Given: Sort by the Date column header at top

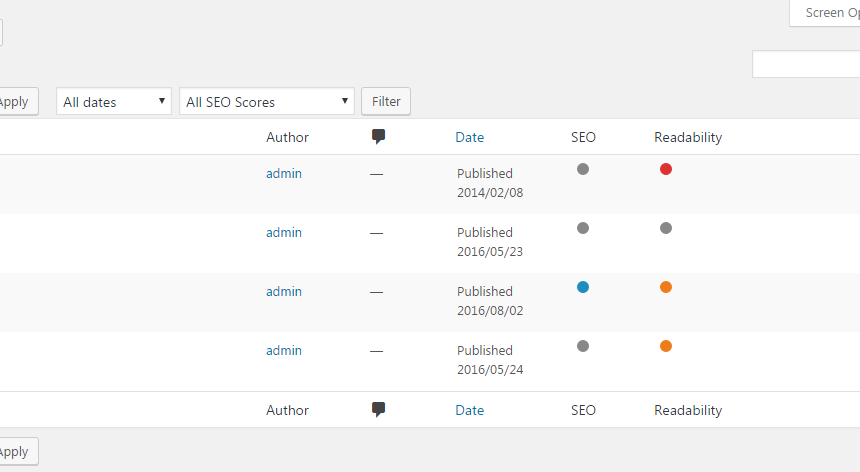Looking at the screenshot, I should (469, 137).
